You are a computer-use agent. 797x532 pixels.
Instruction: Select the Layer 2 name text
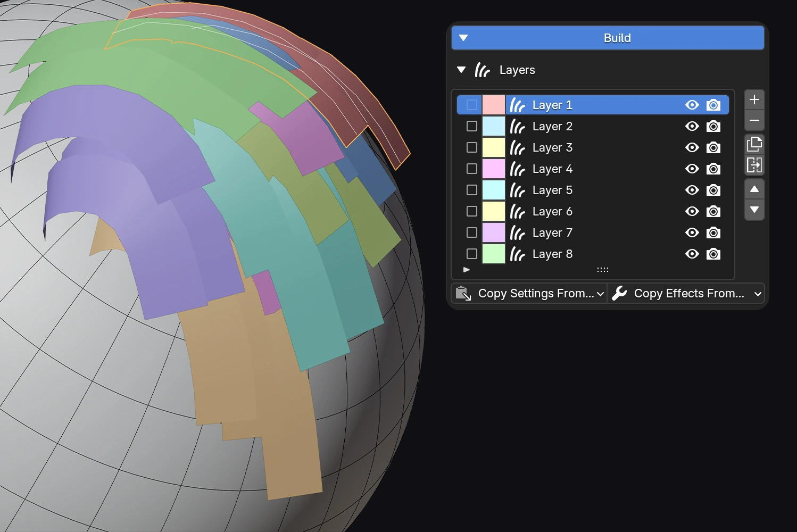pos(552,127)
